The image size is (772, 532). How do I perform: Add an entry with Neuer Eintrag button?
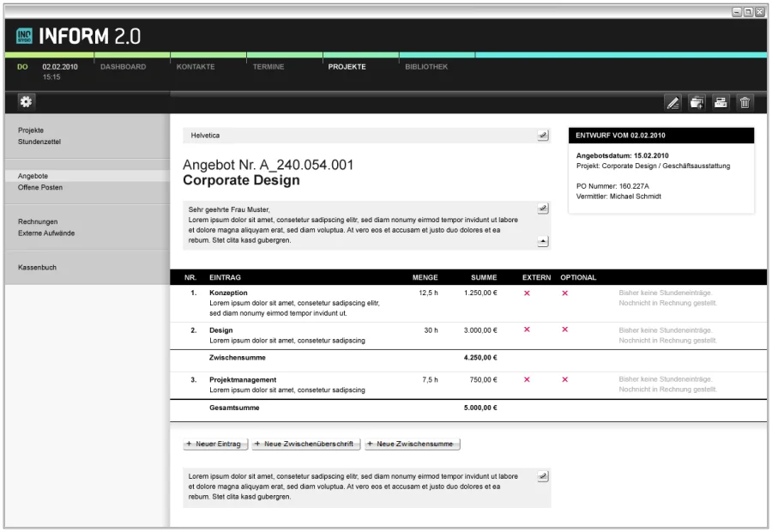[215, 444]
